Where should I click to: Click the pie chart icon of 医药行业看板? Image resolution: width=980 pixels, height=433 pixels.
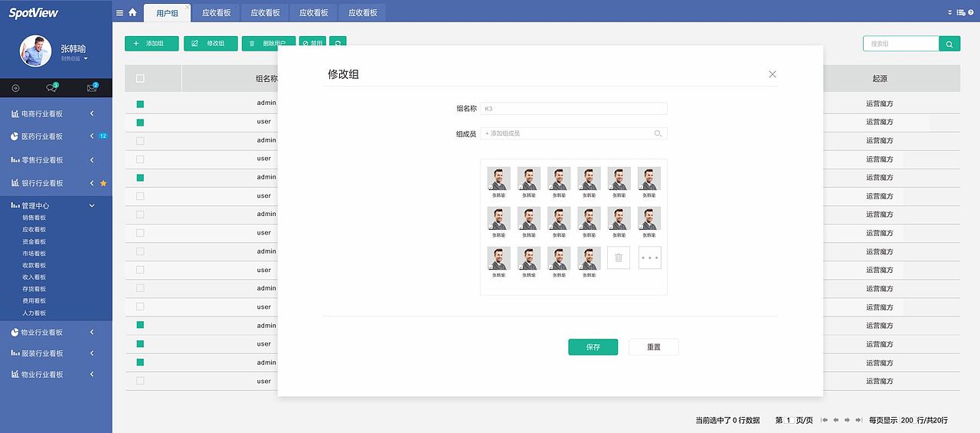tap(15, 136)
